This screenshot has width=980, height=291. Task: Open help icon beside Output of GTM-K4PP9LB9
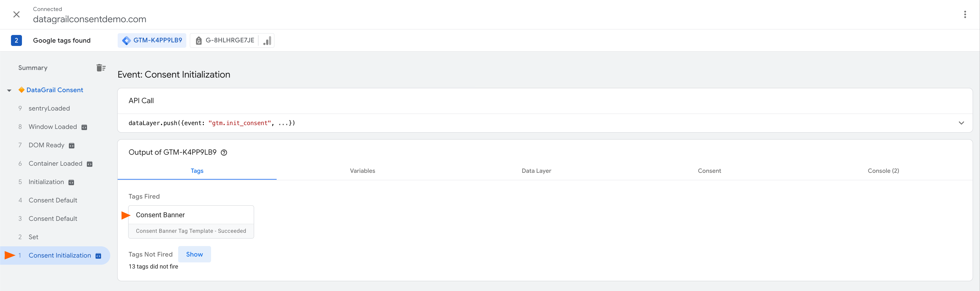(x=224, y=153)
